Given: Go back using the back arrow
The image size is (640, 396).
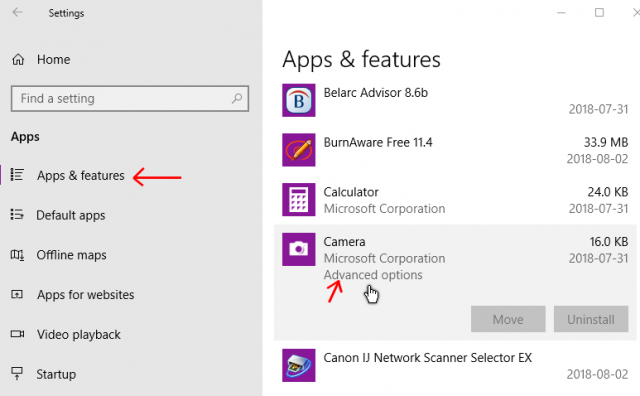Looking at the screenshot, I should pos(17,13).
